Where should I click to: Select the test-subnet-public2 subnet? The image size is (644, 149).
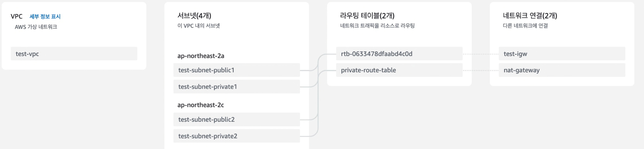coord(237,120)
